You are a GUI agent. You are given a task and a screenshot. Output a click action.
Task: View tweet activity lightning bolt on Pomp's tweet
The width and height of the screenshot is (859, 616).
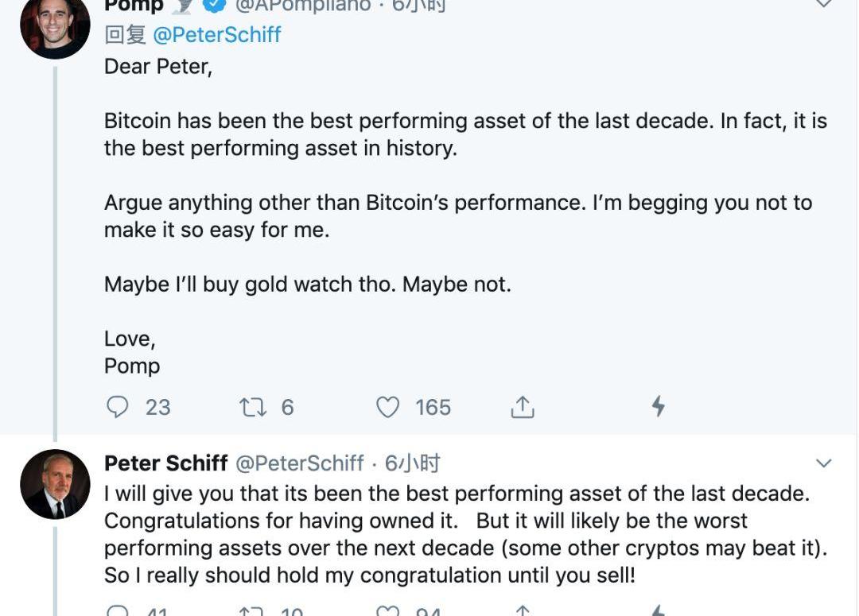point(658,407)
